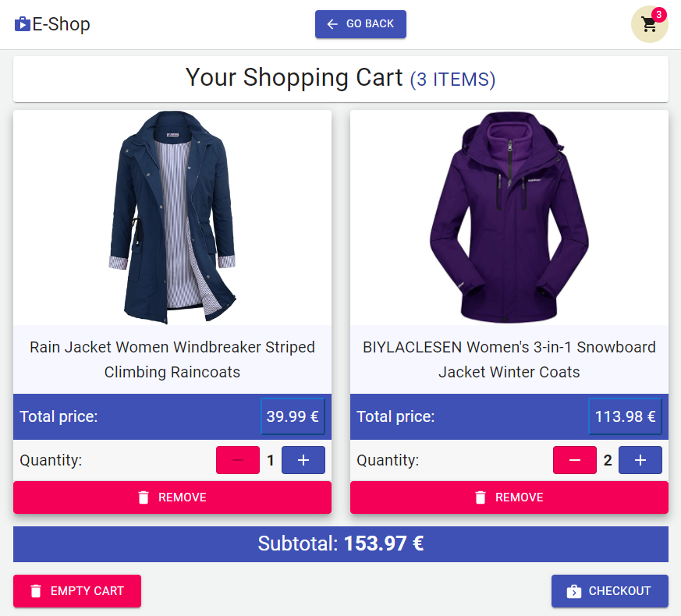Proceed with the CHECKOUT button
The height and width of the screenshot is (616, 681).
pos(610,591)
